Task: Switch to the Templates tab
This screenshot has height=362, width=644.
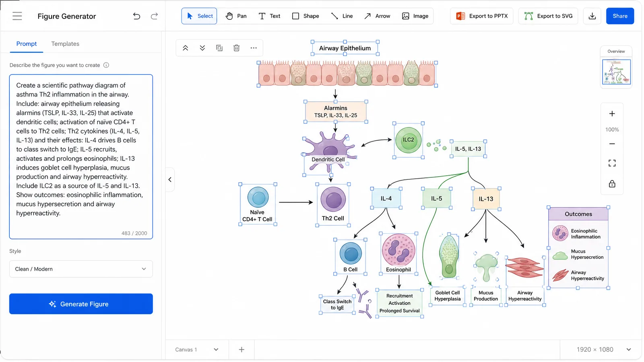Action: pyautogui.click(x=65, y=44)
